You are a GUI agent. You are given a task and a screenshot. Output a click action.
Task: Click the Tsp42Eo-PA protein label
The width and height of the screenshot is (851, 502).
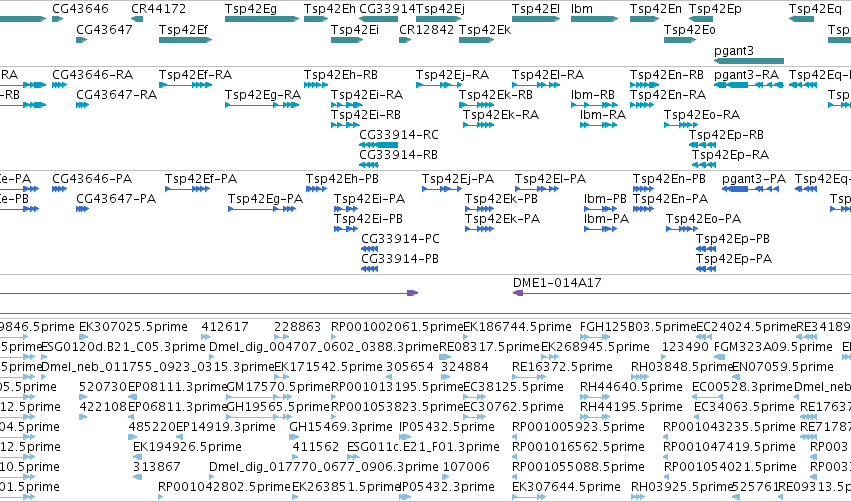pyautogui.click(x=703, y=219)
